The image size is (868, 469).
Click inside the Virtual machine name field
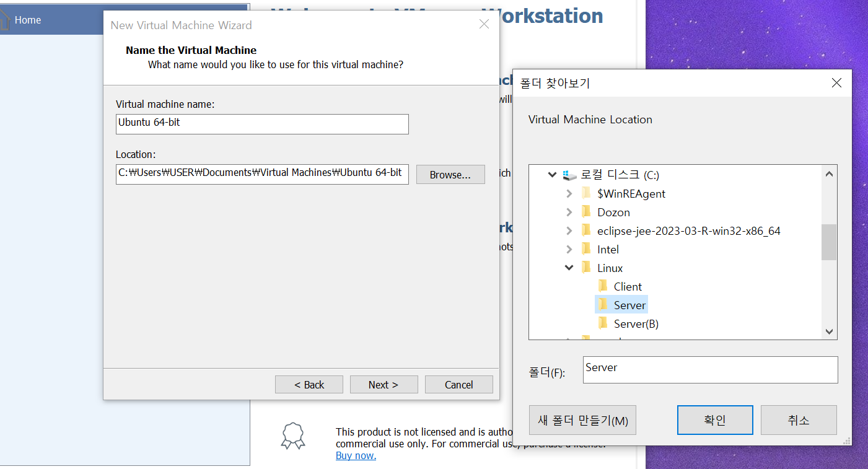261,124
